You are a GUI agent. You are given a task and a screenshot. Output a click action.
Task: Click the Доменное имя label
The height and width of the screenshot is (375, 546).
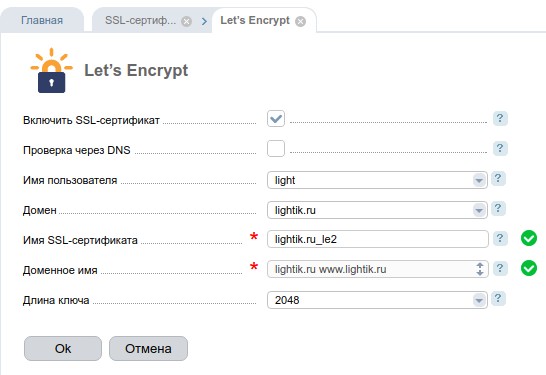[60, 270]
